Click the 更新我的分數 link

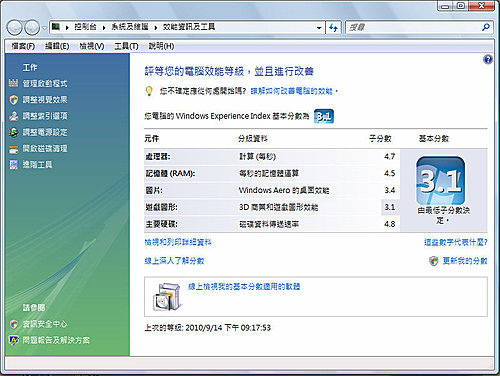[465, 261]
